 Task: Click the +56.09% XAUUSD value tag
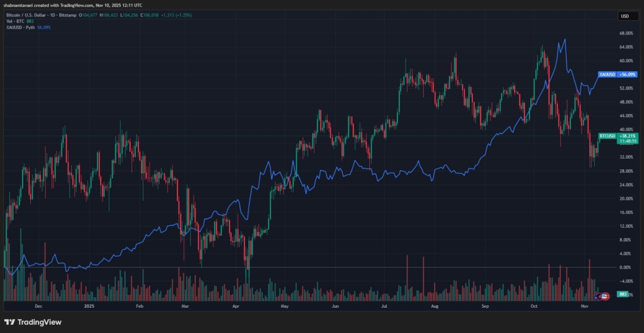[628, 74]
